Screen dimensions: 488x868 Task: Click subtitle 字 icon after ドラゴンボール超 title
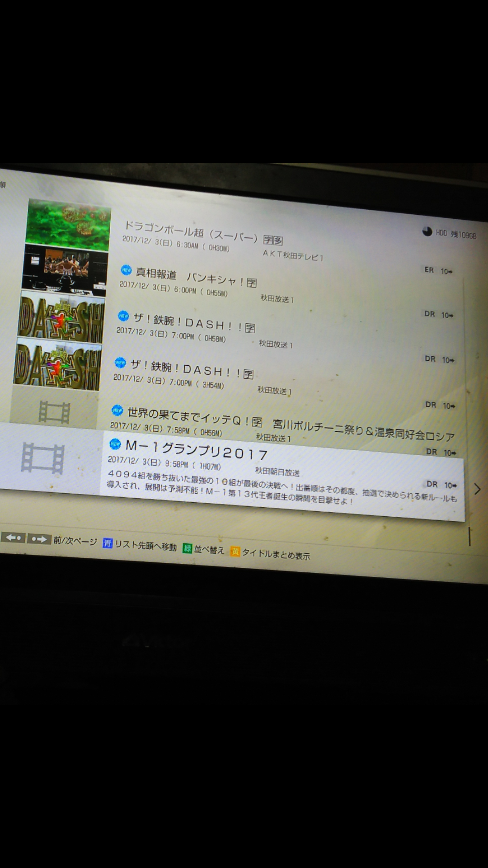(268, 240)
